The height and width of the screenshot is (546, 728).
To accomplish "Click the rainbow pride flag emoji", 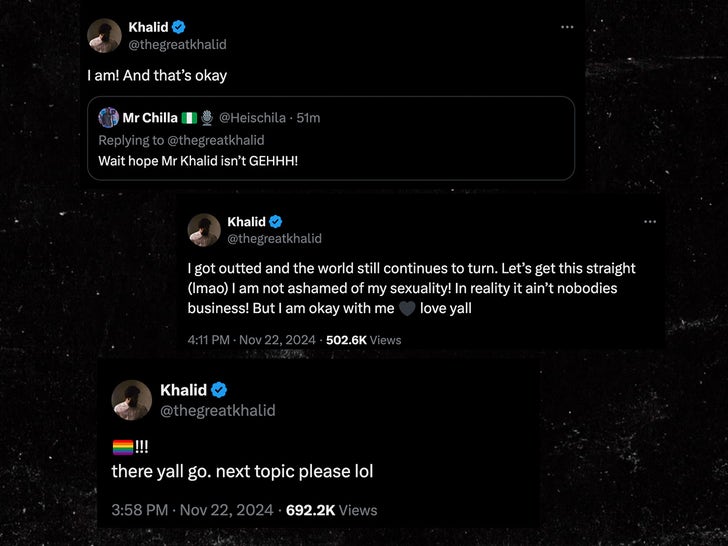I will [x=123, y=448].
